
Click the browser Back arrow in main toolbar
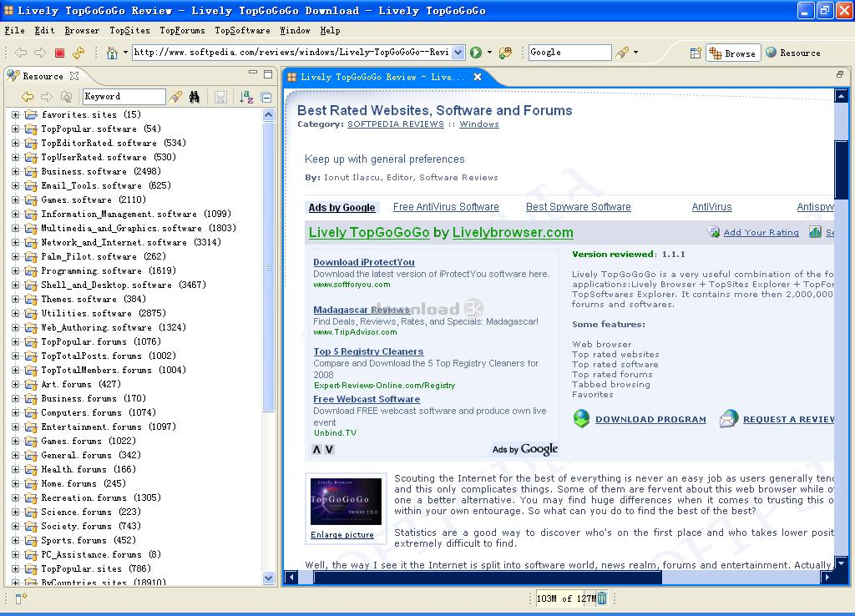click(21, 53)
